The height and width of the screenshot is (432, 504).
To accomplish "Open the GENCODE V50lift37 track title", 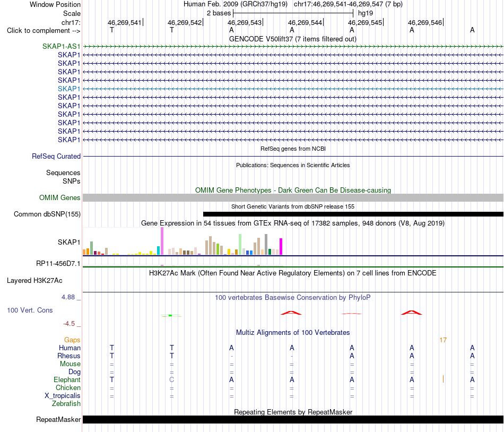I will pyautogui.click(x=292, y=39).
